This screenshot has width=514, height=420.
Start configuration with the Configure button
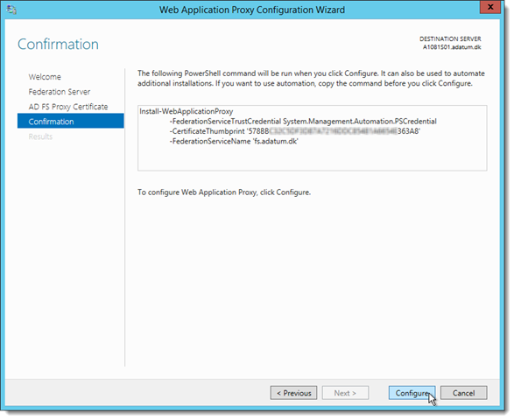[412, 393]
